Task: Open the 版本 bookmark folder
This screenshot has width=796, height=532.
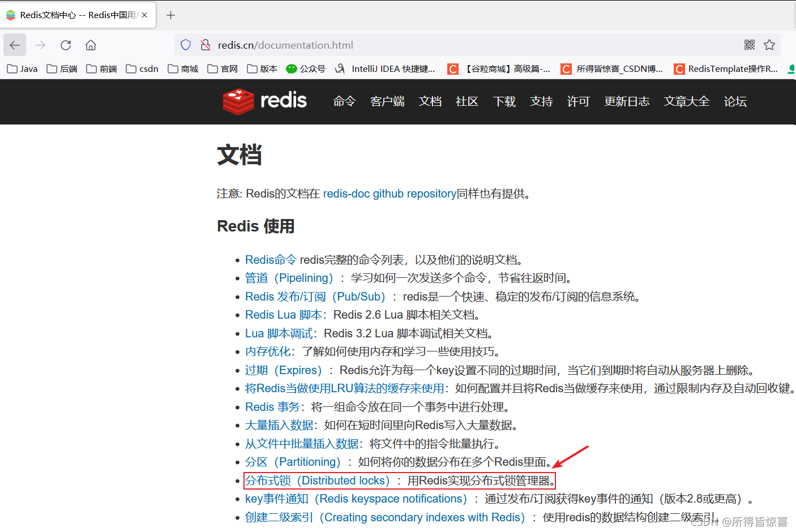Action: point(263,69)
